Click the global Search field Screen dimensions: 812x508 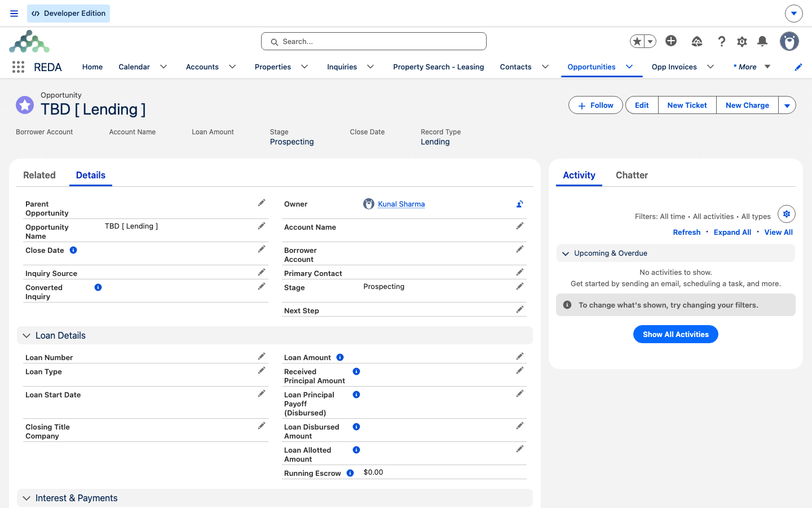[374, 41]
